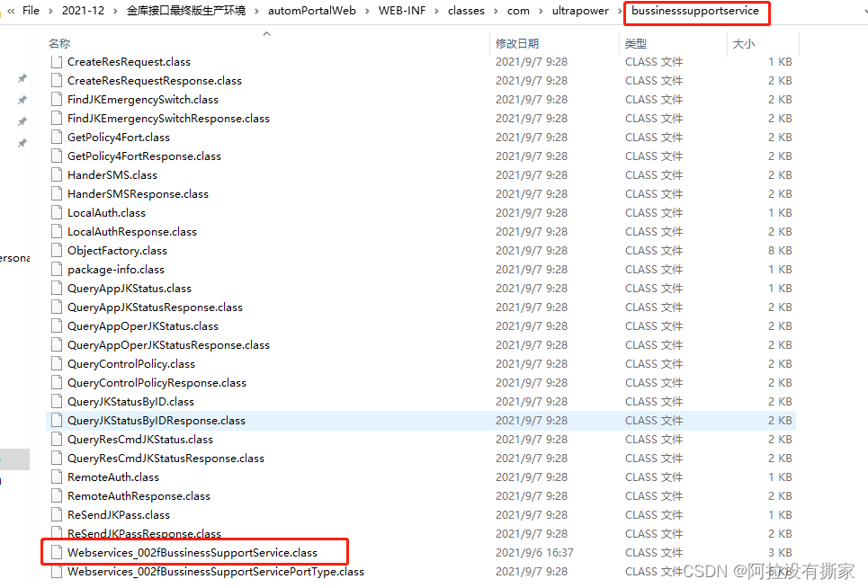Viewport: 868px width, 588px height.
Task: Click the package-info.class file icon
Action: 56,270
